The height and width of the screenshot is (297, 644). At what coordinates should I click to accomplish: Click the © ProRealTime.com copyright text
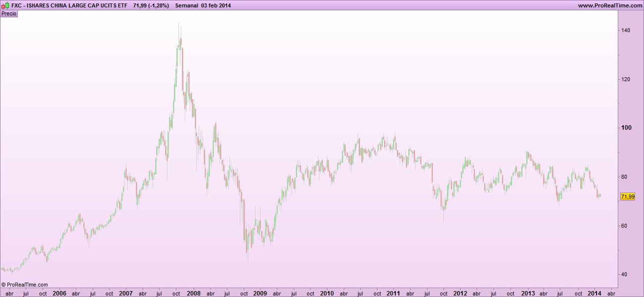coord(25,285)
